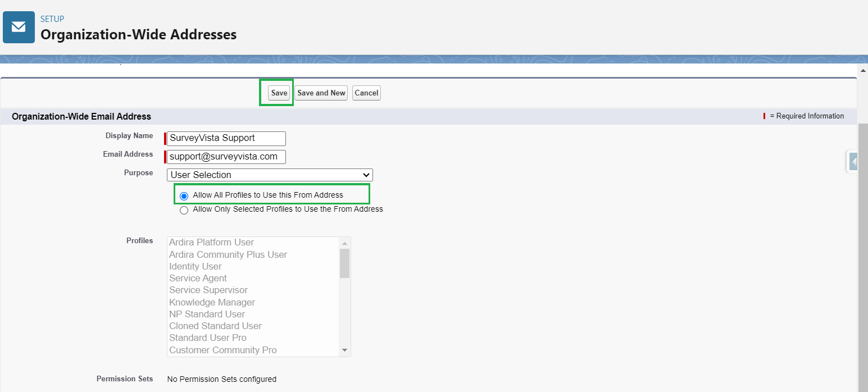Save the organization-wide email address
Screen dimensions: 868x392
pos(279,93)
